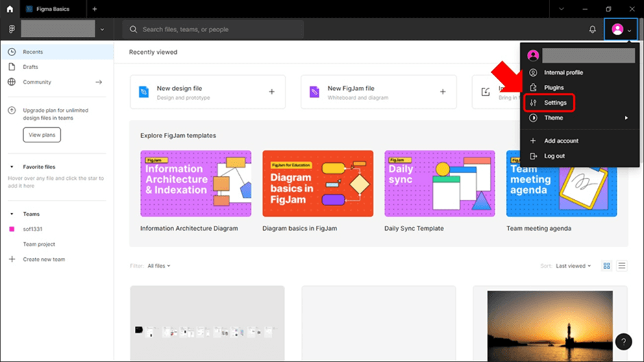Click the New design file icon

coord(144,92)
